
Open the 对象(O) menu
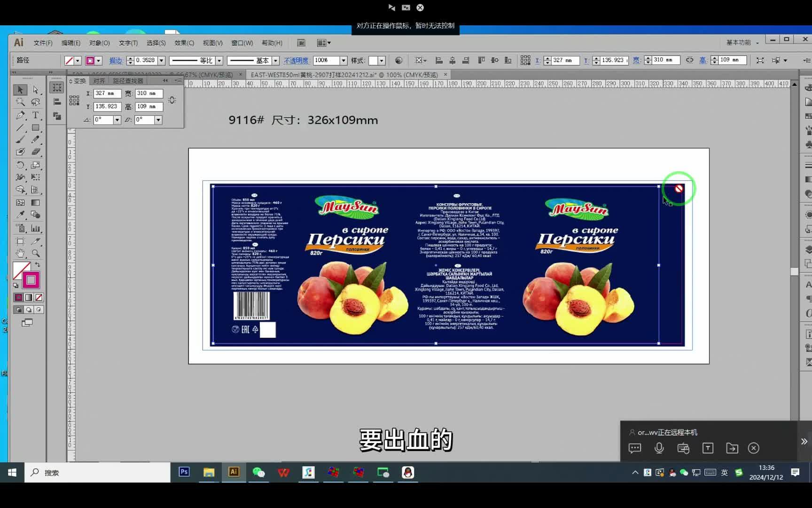(99, 43)
